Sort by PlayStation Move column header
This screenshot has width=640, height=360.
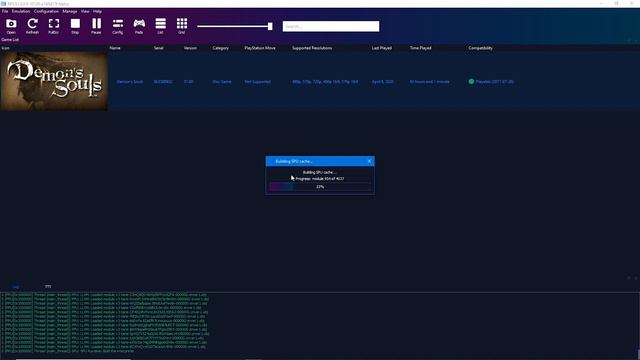coord(260,48)
